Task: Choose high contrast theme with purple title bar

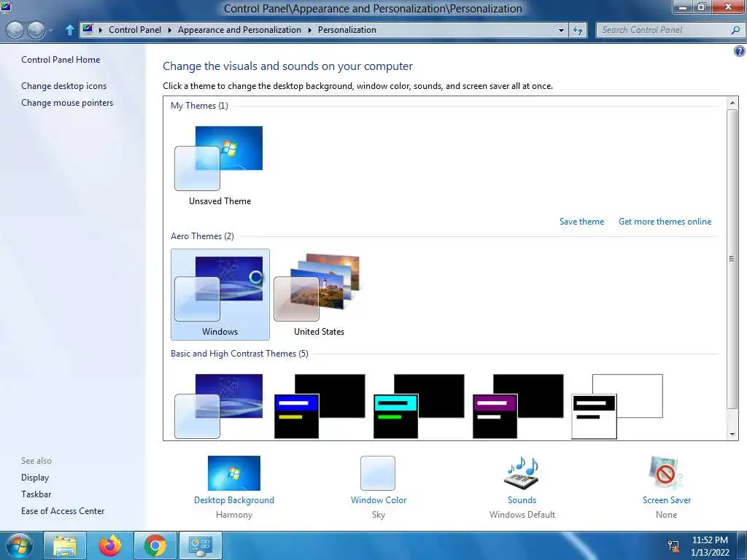Action: (x=518, y=406)
